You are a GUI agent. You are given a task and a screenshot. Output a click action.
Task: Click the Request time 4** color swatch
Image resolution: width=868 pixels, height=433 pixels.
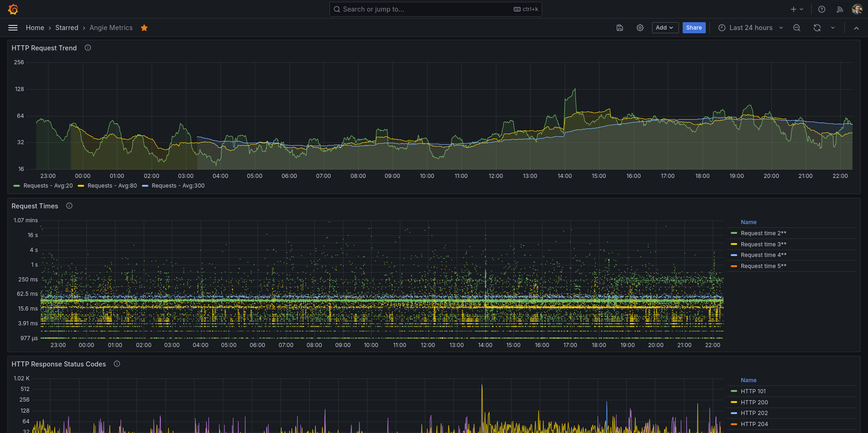click(x=734, y=255)
